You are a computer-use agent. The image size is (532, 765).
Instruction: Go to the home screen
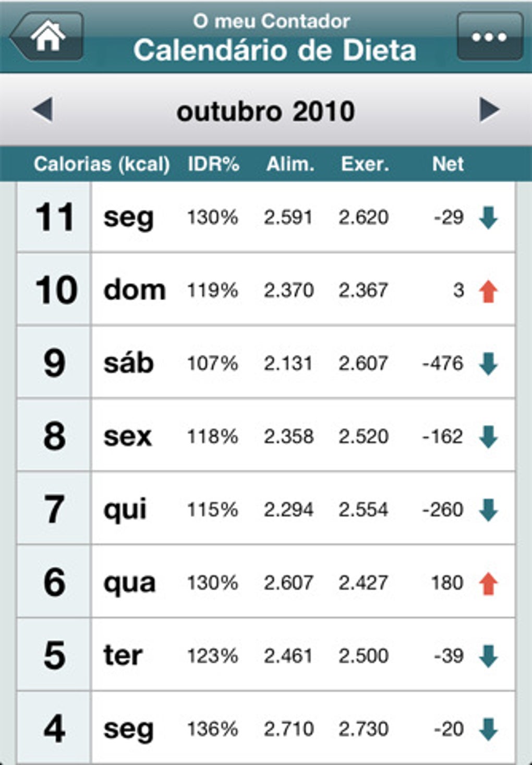(47, 37)
